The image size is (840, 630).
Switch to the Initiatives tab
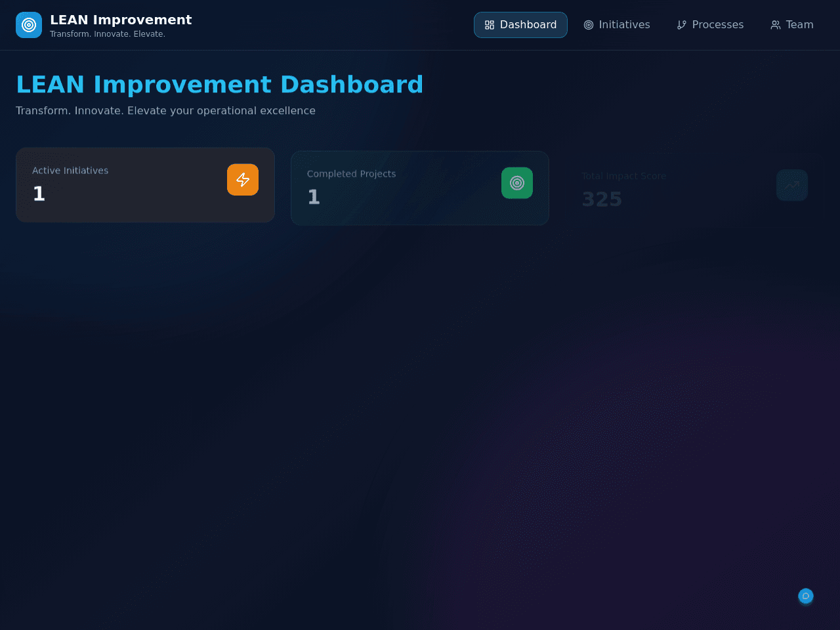tap(617, 25)
